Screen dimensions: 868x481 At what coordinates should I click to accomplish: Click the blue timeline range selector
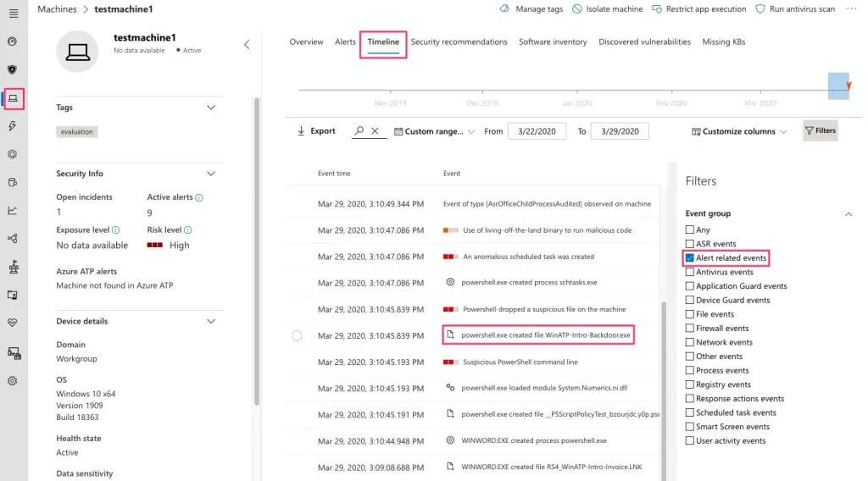(838, 86)
